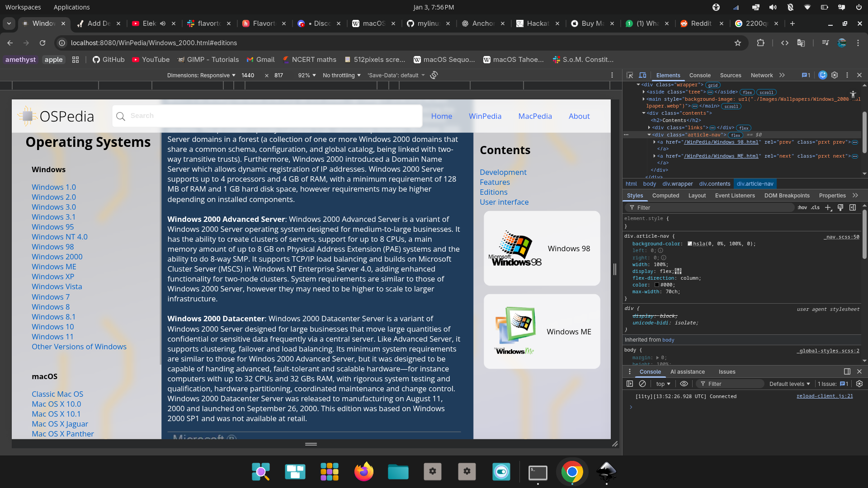Open the computed styles sidebar toggle icon
Viewport: 868px width, 488px height.
pyautogui.click(x=853, y=207)
